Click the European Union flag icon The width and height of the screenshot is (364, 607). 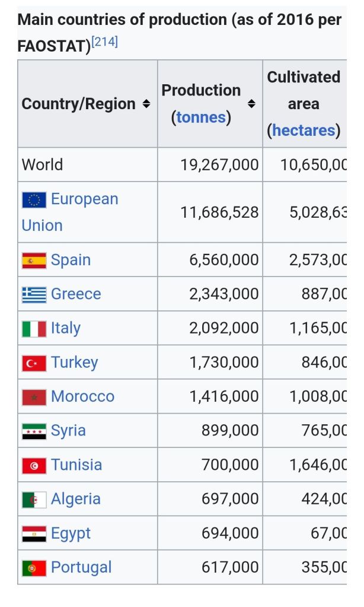click(34, 200)
